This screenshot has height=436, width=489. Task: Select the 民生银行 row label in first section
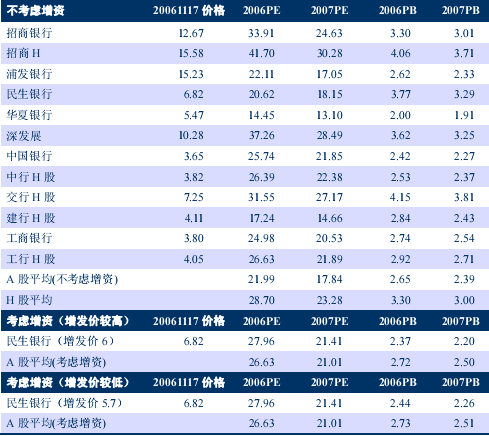coord(29,94)
